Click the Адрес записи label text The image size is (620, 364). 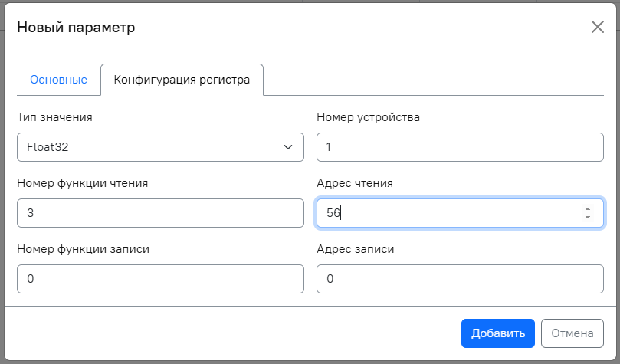click(x=355, y=249)
